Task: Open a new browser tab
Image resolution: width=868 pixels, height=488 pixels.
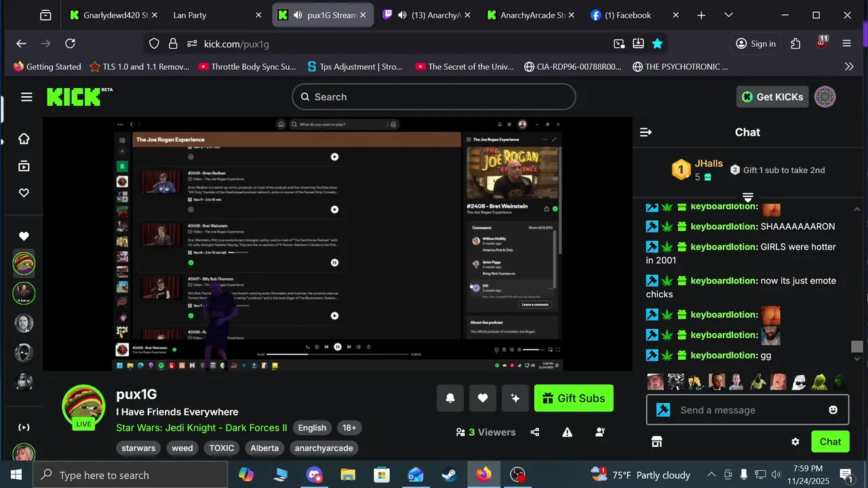Action: 701,15
